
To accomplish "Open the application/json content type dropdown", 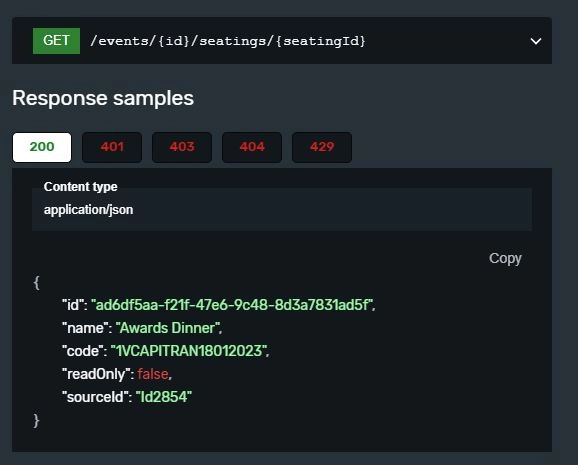I will 282,209.
